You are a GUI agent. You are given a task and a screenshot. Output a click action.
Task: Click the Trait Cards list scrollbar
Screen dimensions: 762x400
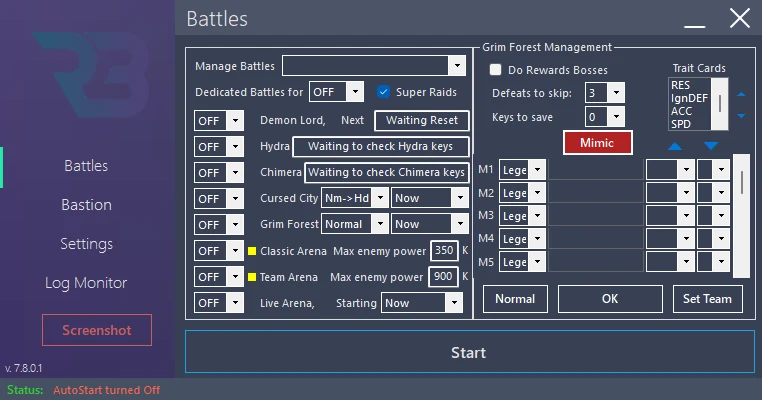[x=720, y=104]
